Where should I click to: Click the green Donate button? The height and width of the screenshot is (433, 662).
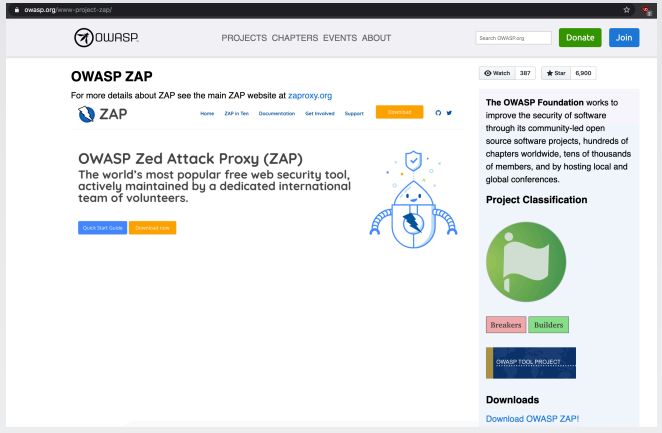[580, 38]
